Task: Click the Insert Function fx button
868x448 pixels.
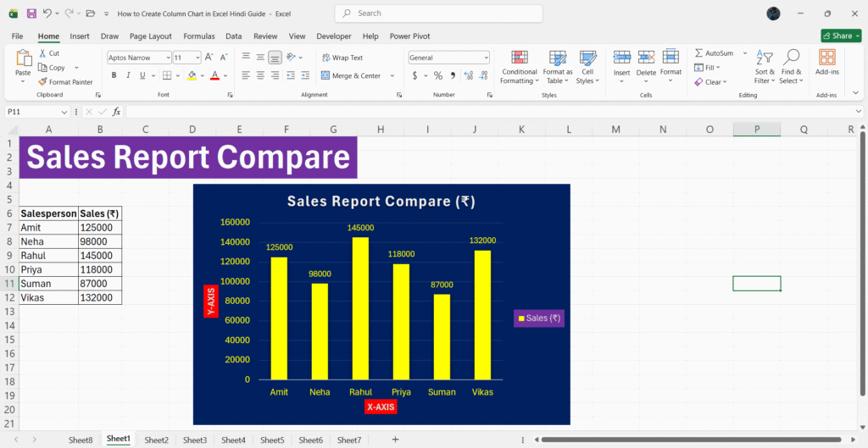Action: [x=116, y=112]
